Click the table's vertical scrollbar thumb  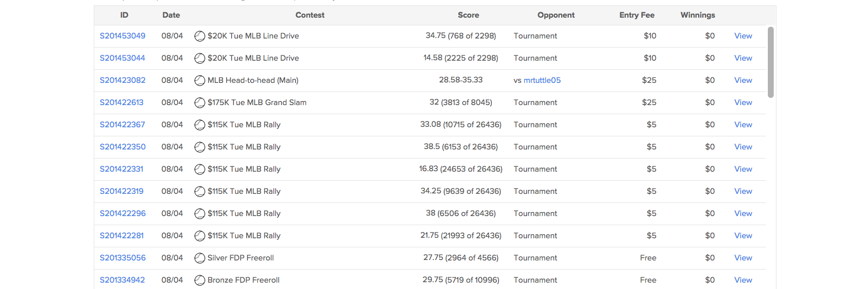tap(771, 62)
